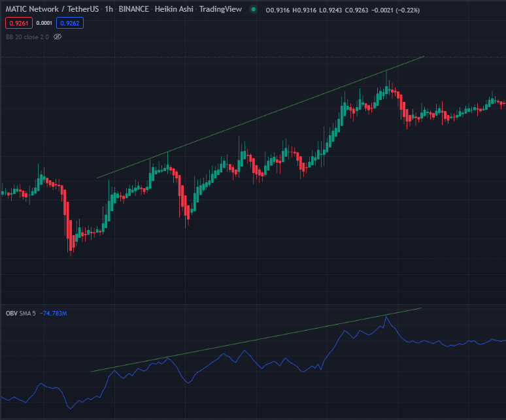Click the change value −0.0021 (−0.22%)
Viewport: 506px width, 420px height.
pyautogui.click(x=396, y=10)
